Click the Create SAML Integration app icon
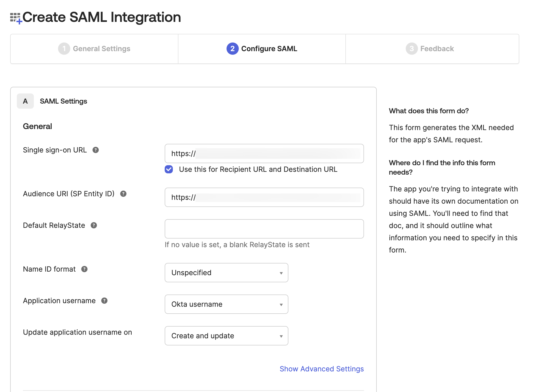Image resolution: width=533 pixels, height=392 pixels. coord(16,17)
